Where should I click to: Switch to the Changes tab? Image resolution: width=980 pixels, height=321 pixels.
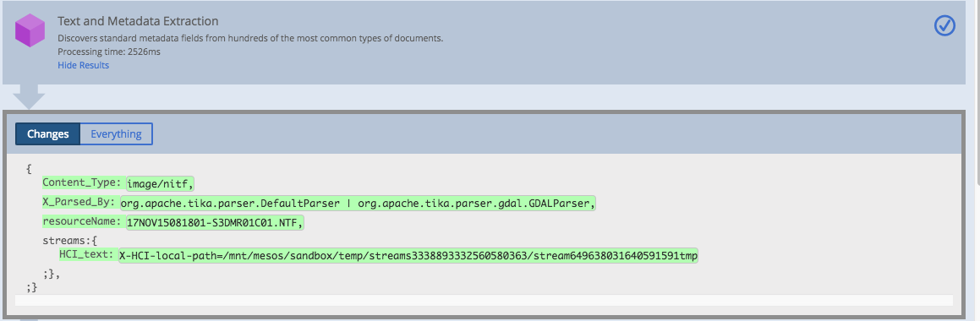[48, 133]
